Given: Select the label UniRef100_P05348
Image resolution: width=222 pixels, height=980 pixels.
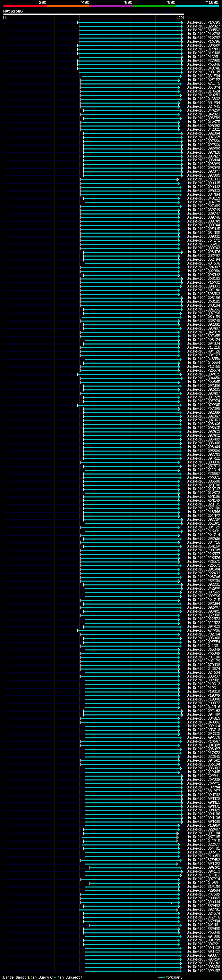Looking at the screenshot, I should point(203,932).
